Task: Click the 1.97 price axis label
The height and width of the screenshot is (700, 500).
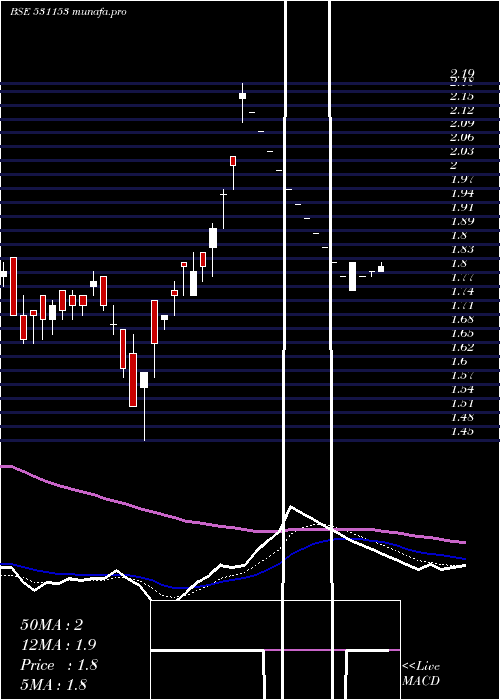Action: tap(462, 179)
